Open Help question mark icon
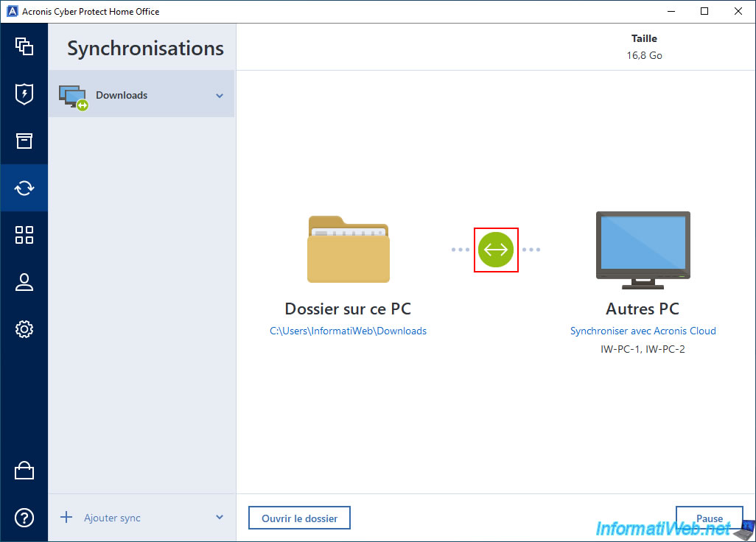756x542 pixels. (x=24, y=518)
